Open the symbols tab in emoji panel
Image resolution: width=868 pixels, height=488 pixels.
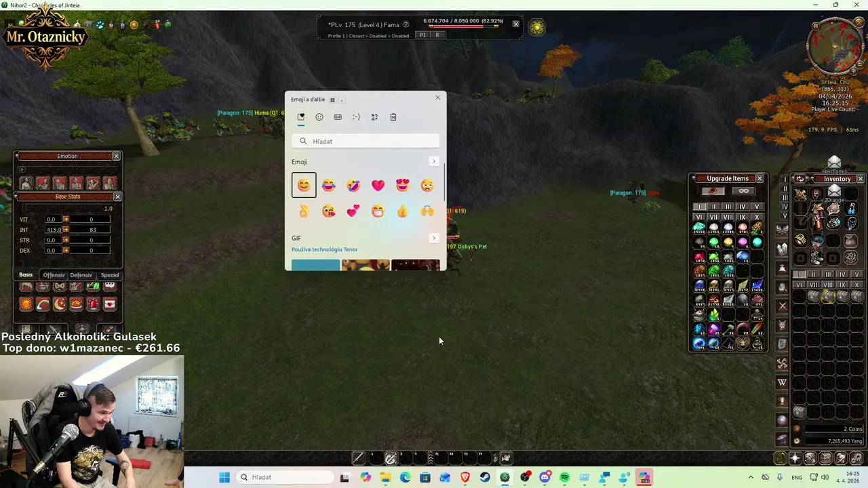point(374,117)
